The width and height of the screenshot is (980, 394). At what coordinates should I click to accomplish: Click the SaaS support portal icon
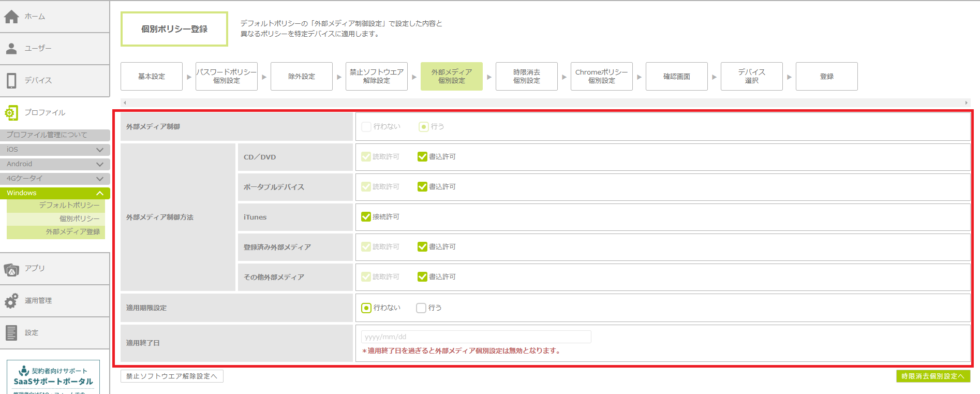click(x=24, y=371)
